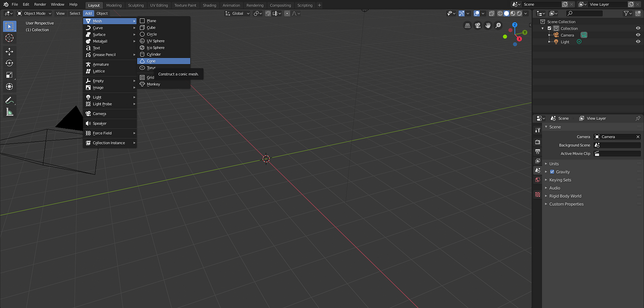Open the Object Mode dropdown
644x308 pixels.
[35, 14]
